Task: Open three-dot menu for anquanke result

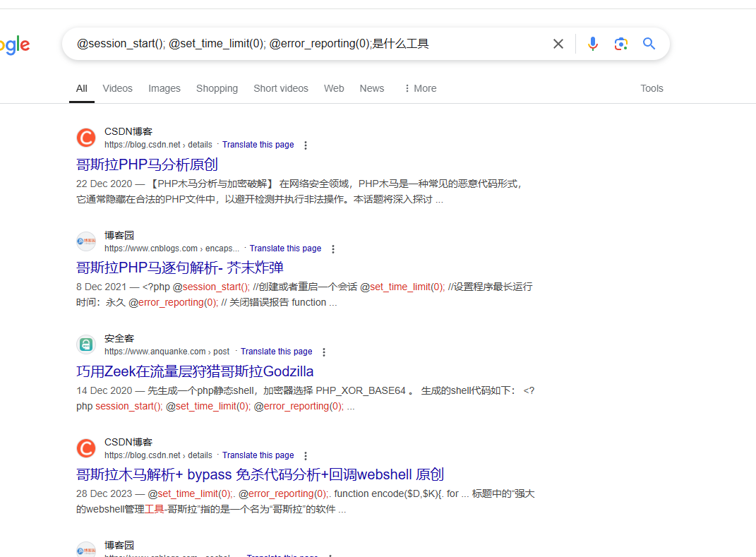Action: pos(324,352)
